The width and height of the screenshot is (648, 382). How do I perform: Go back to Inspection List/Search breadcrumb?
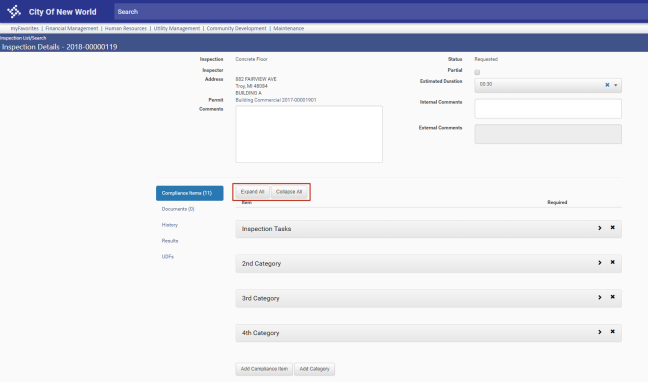click(23, 38)
